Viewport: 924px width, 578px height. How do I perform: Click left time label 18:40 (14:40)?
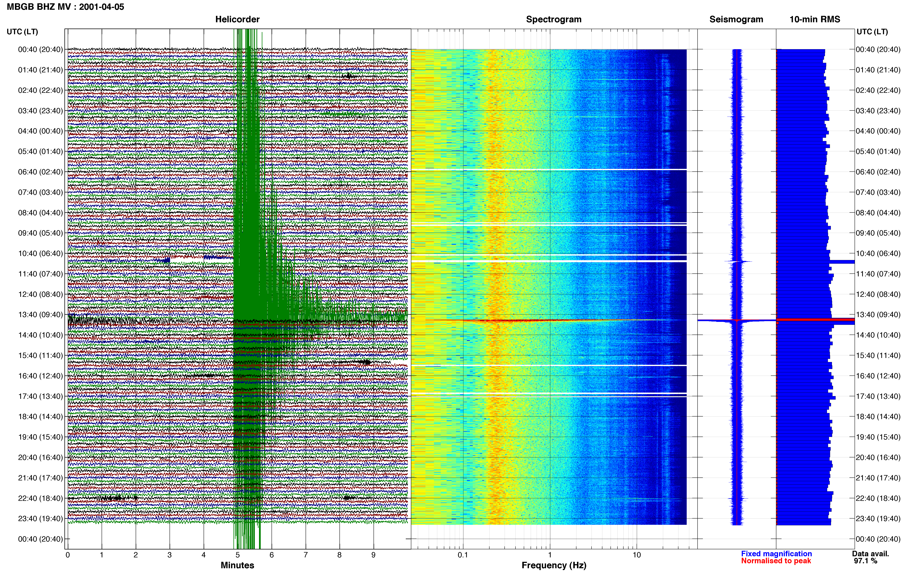tap(41, 417)
